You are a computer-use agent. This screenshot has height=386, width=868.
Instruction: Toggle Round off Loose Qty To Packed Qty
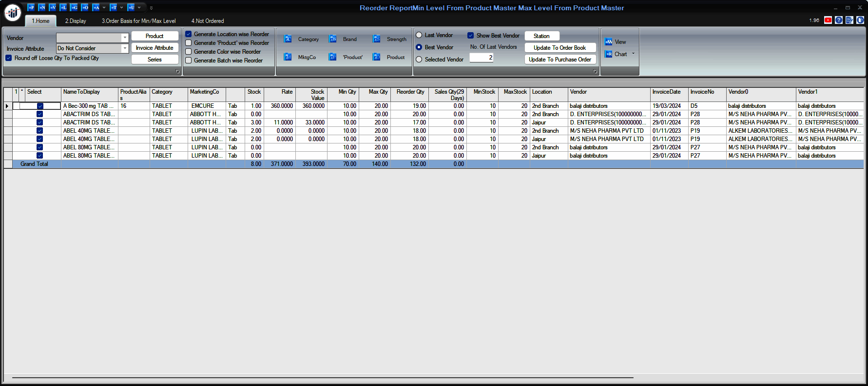pyautogui.click(x=9, y=58)
